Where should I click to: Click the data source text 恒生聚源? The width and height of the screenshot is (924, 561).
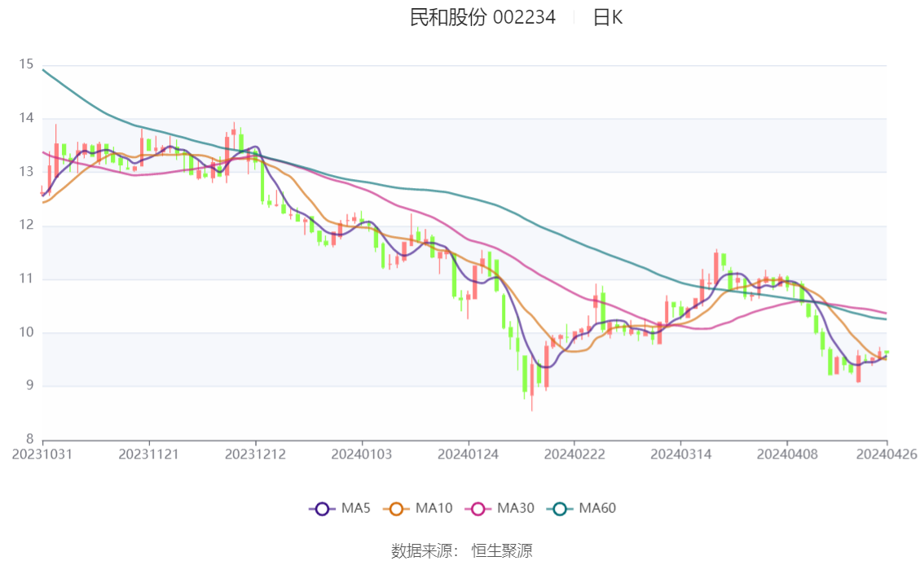pos(502,550)
